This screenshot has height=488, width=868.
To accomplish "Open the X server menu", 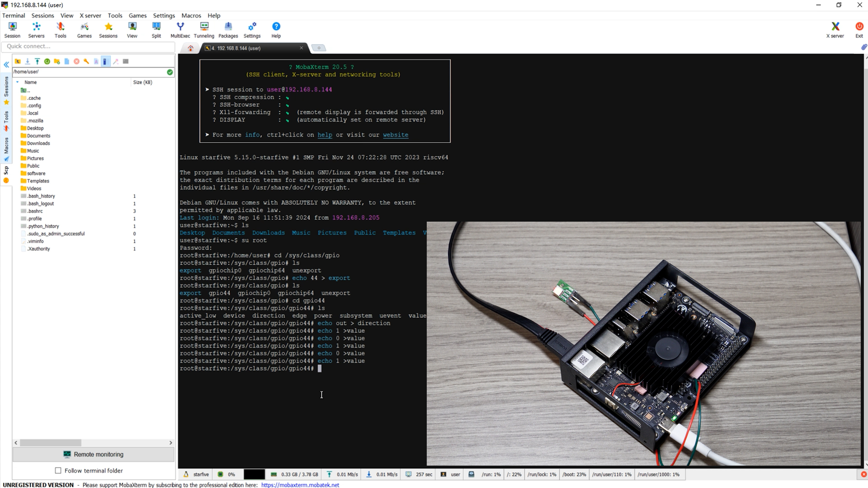I will [x=90, y=16].
